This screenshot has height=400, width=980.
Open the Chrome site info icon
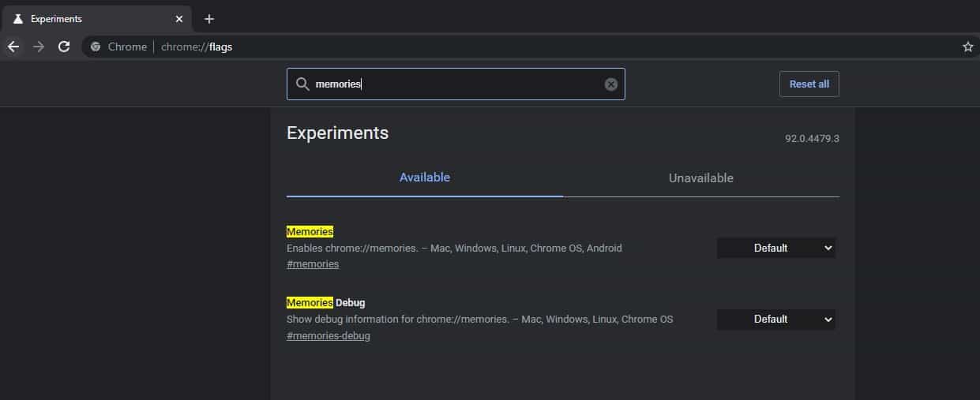tap(96, 47)
